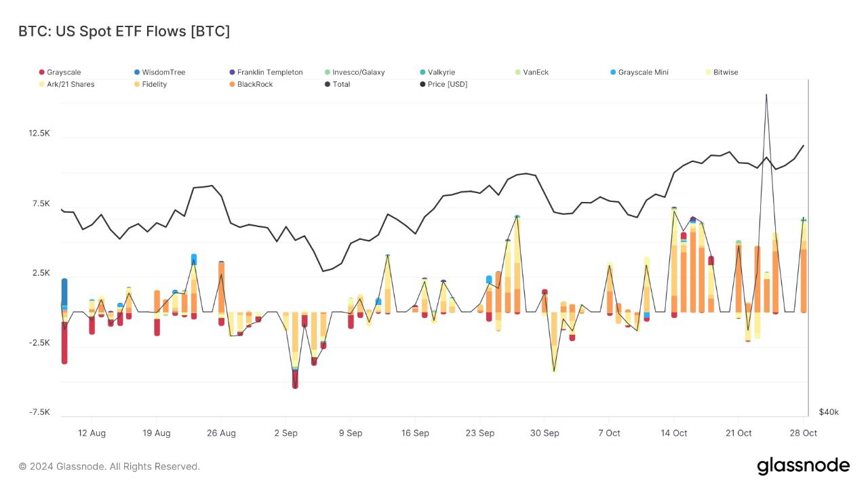Click the chart title BTC: US Spot ETF Flows
The image size is (868, 488).
(124, 31)
